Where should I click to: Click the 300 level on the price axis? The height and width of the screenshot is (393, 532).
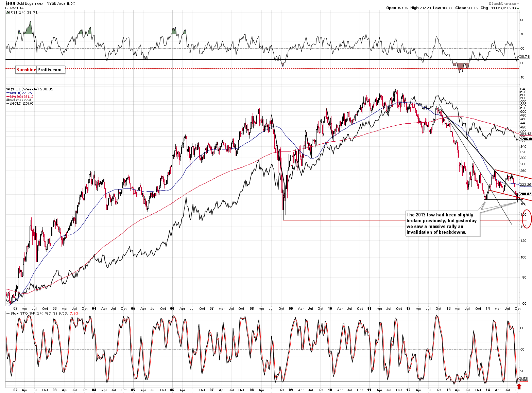523,158
